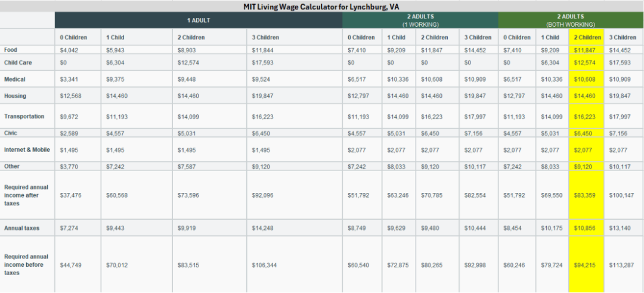Select the "Child Care" row label
Image resolution: width=644 pixels, height=293 pixels.
point(18,63)
